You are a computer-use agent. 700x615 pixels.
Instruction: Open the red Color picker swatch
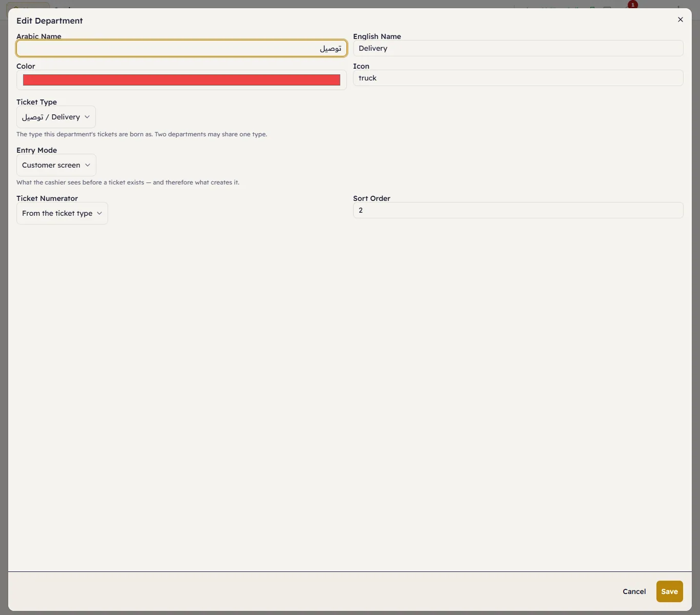point(181,80)
